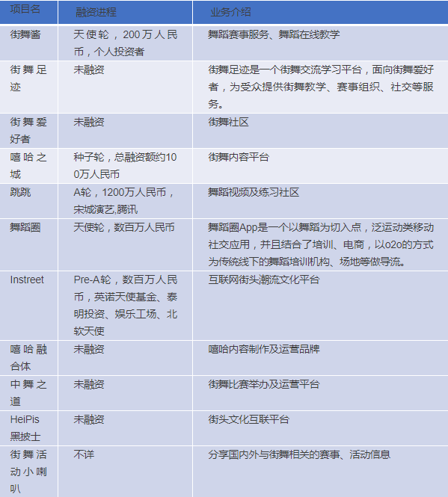Select the 舞蹈视频及练习社区 description cell
The width and height of the screenshot is (448, 497).
coord(320,201)
